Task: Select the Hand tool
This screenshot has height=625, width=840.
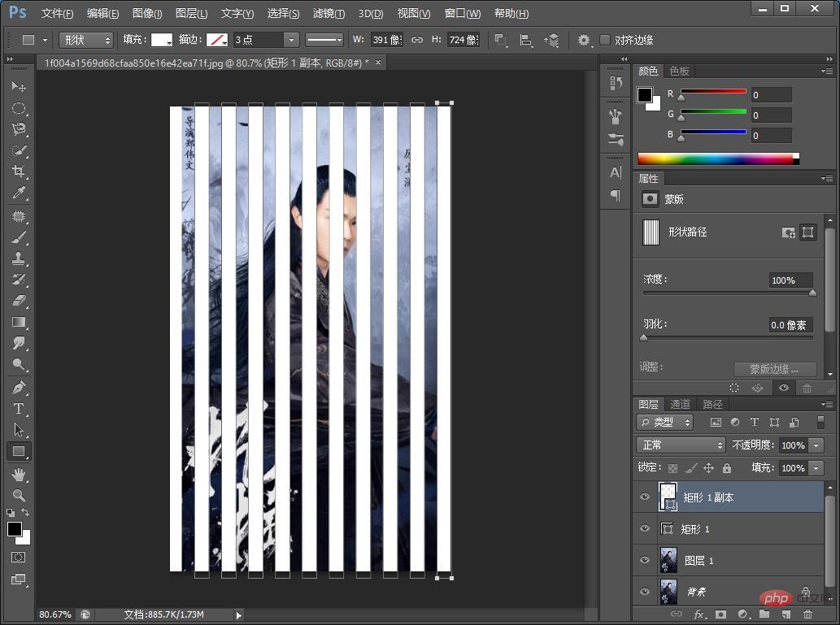Action: pyautogui.click(x=19, y=474)
